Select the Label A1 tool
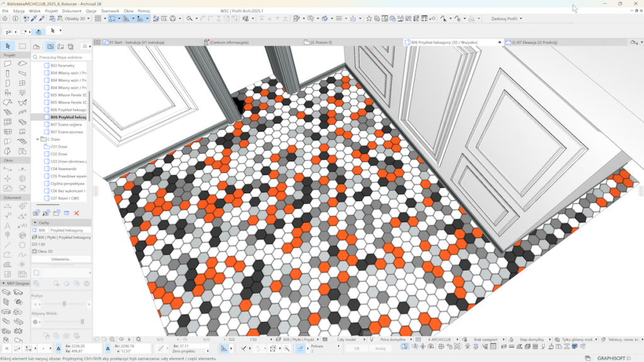The image size is (644, 362). click(22, 226)
